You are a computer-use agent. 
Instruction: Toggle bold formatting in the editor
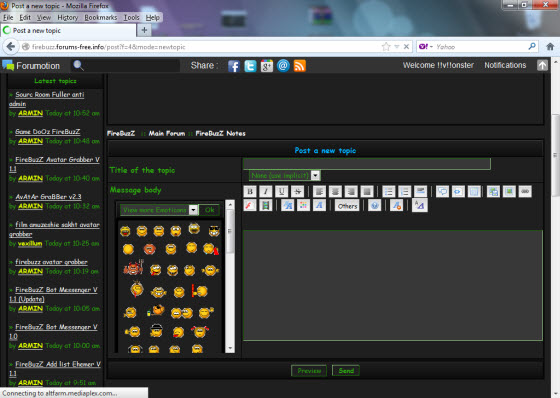[250, 191]
